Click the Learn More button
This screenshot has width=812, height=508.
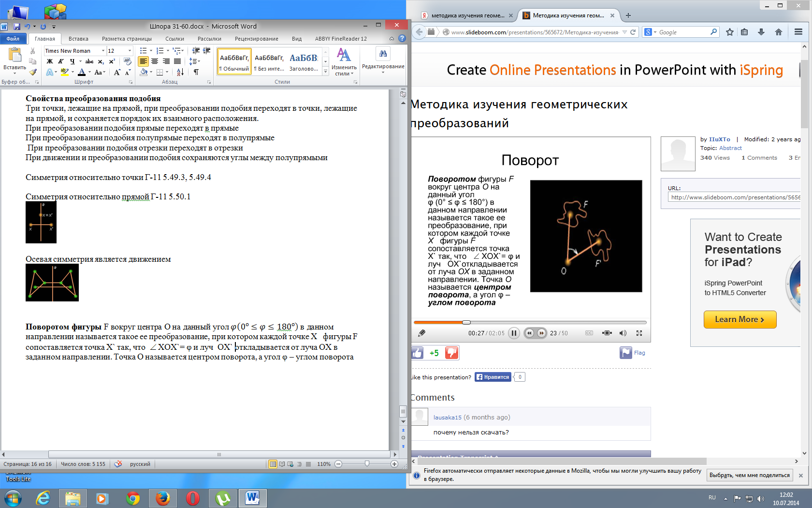739,319
